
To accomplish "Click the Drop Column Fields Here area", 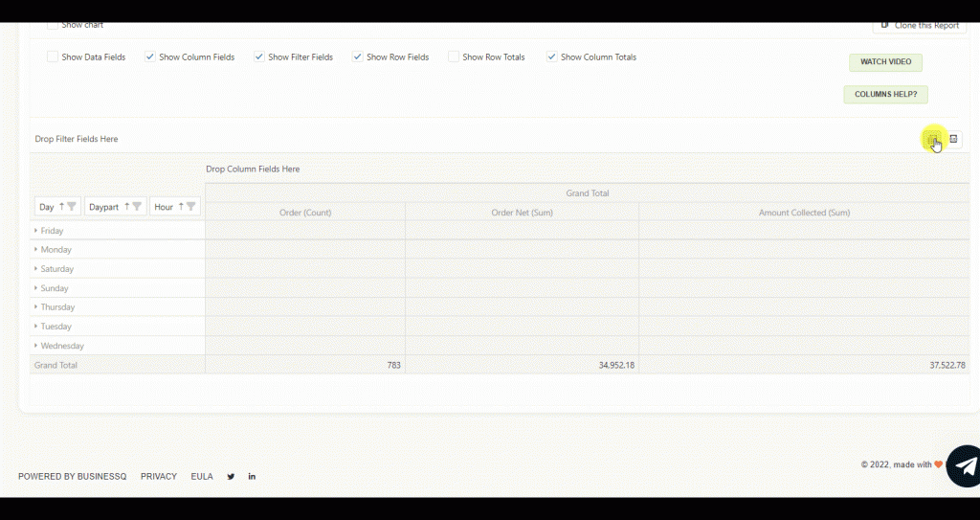I will point(253,169).
